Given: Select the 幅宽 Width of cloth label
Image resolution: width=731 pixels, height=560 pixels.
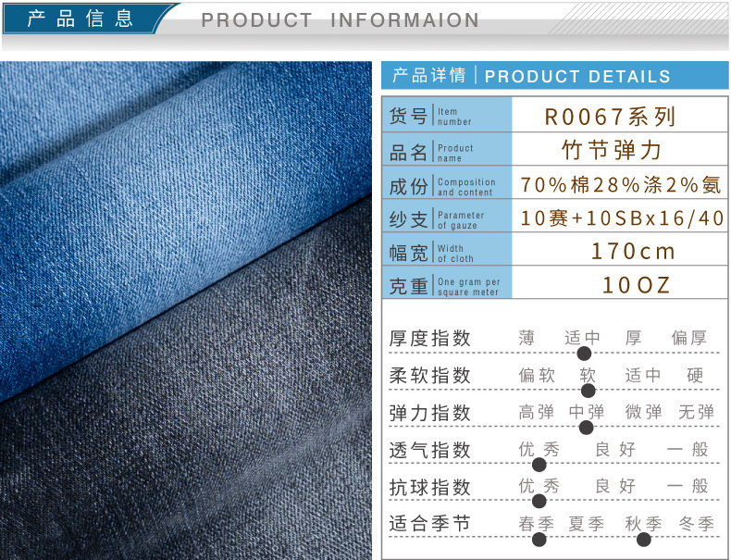Looking at the screenshot, I should [447, 250].
